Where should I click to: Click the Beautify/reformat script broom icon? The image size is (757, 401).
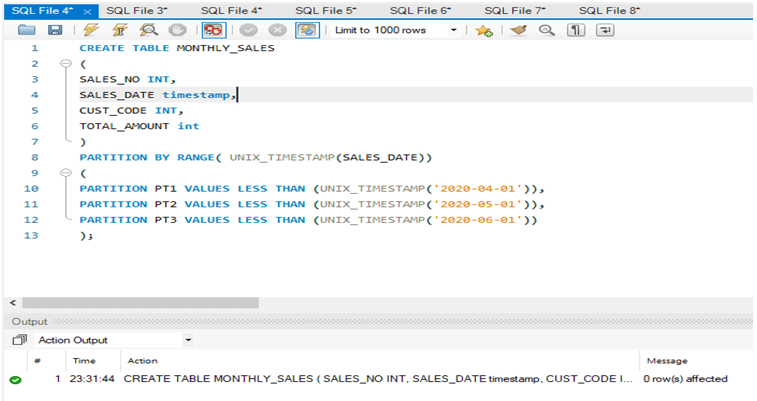517,30
